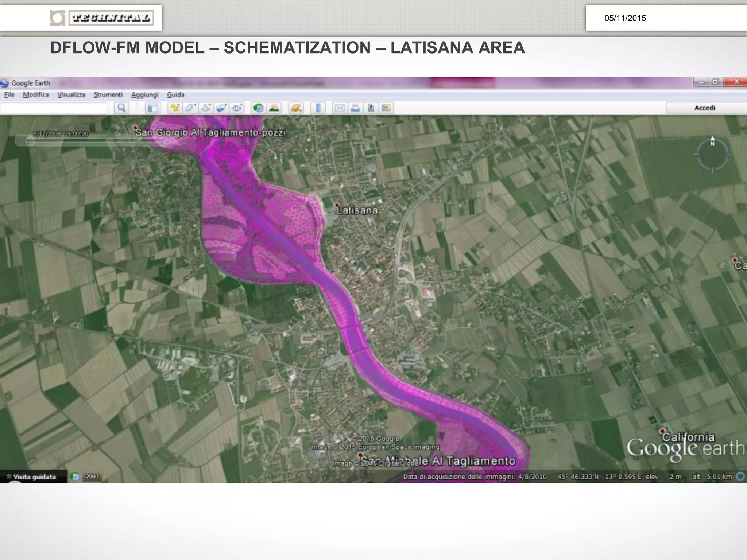
Task: Click the streaming status circle in status bar
Action: click(740, 477)
